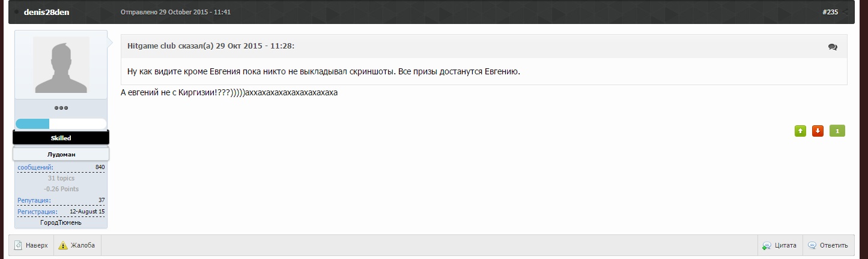Viewport: 868px width, 259px height.
Task: Open post permalink #235
Action: [x=830, y=12]
